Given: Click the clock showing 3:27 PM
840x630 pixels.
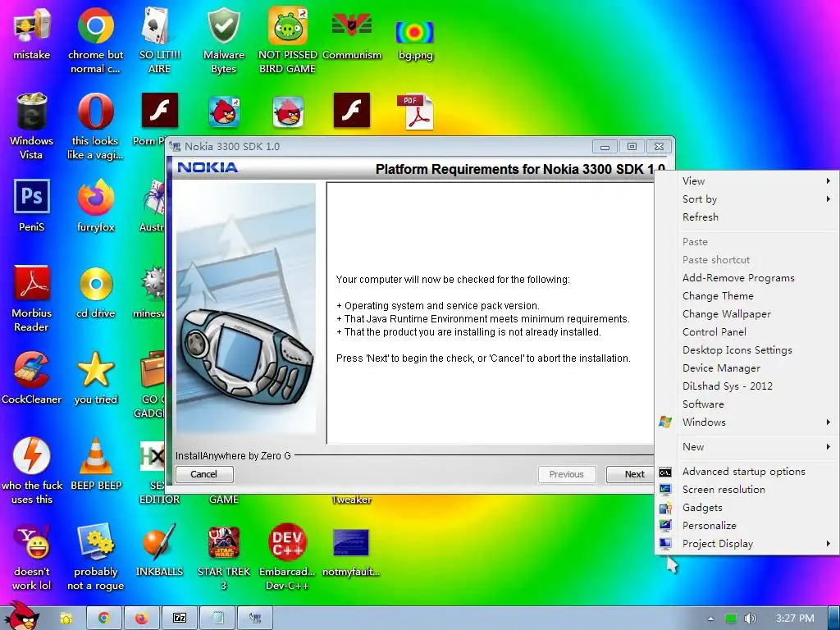Looking at the screenshot, I should coord(794,619).
